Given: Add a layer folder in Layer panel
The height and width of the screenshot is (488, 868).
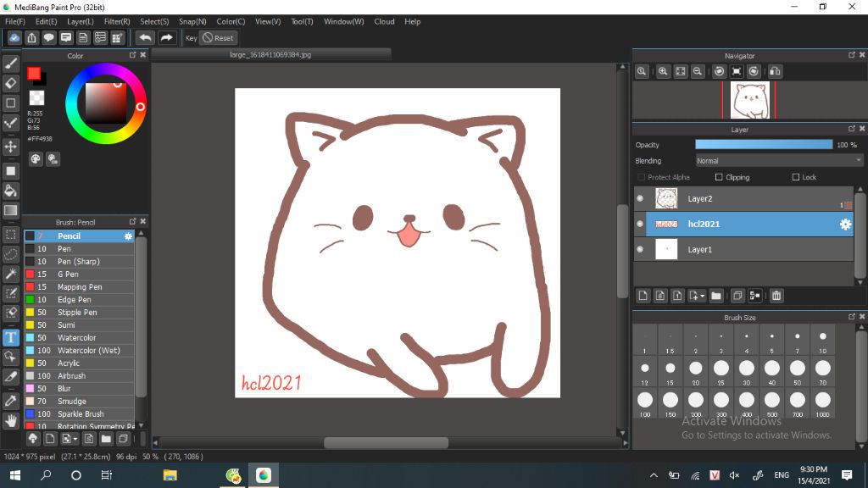Looking at the screenshot, I should tap(715, 296).
